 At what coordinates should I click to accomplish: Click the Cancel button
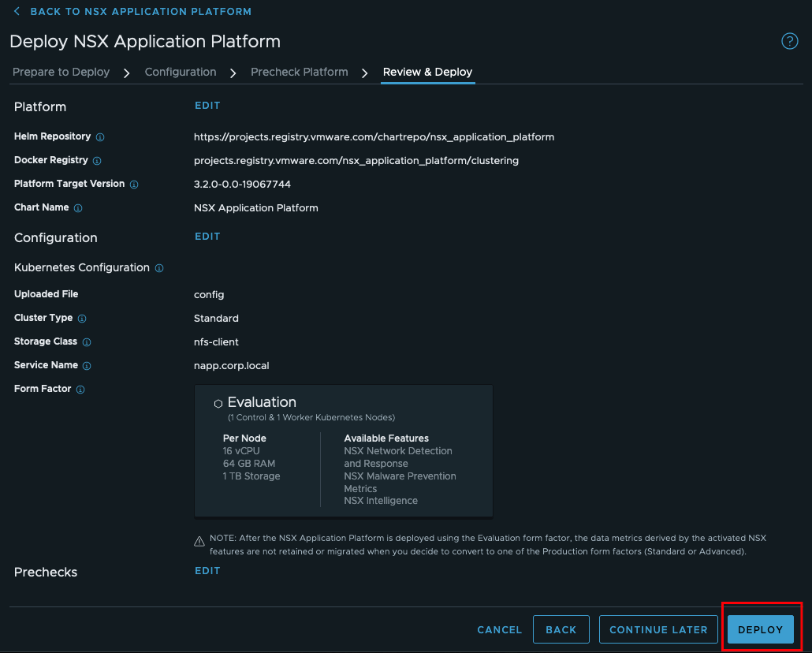(499, 629)
